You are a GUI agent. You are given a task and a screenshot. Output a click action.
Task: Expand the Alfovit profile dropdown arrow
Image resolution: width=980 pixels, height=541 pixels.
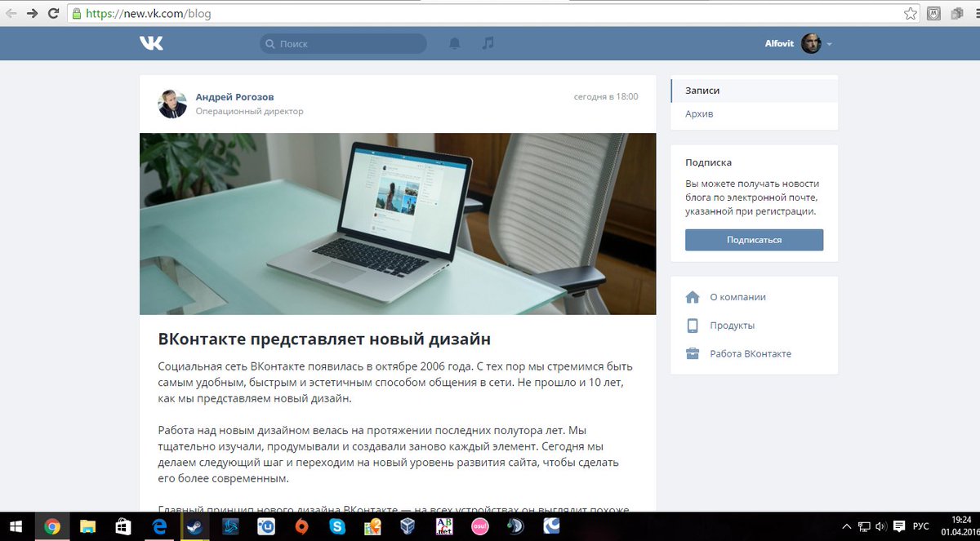[830, 44]
